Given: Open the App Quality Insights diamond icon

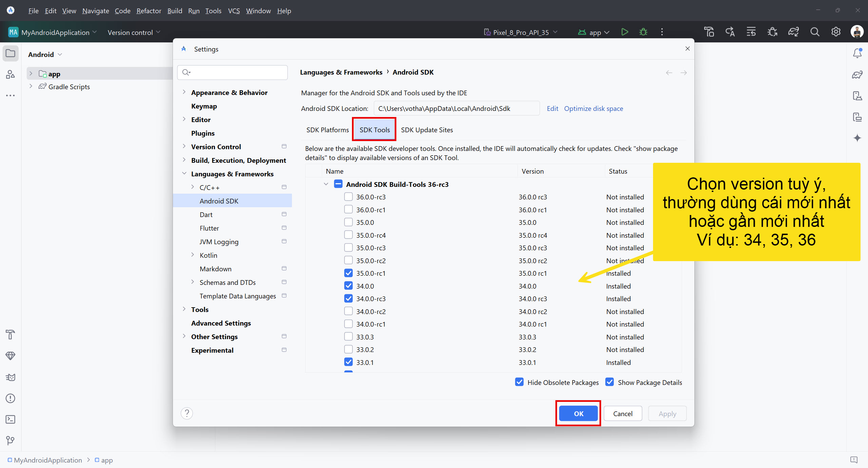Looking at the screenshot, I should [x=11, y=356].
